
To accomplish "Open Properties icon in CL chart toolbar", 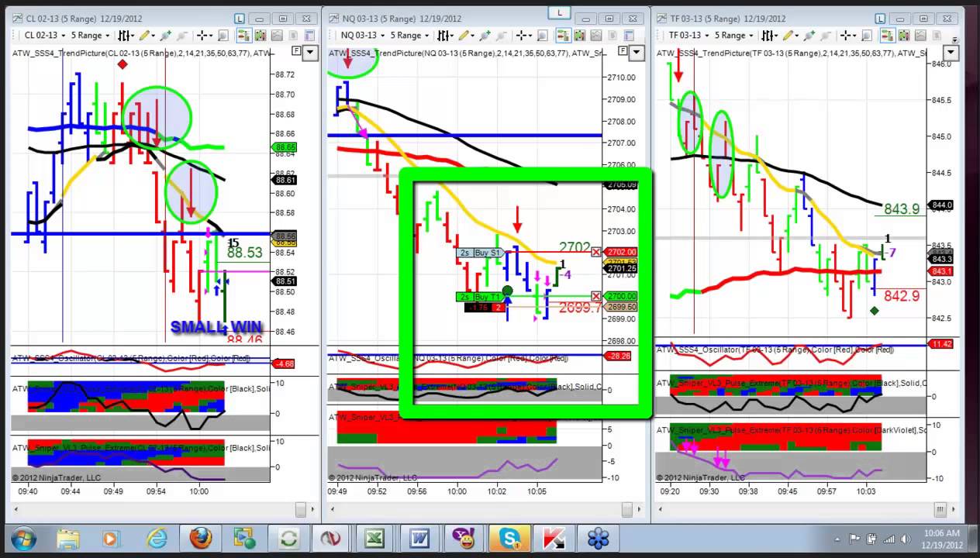I will pyautogui.click(x=310, y=35).
